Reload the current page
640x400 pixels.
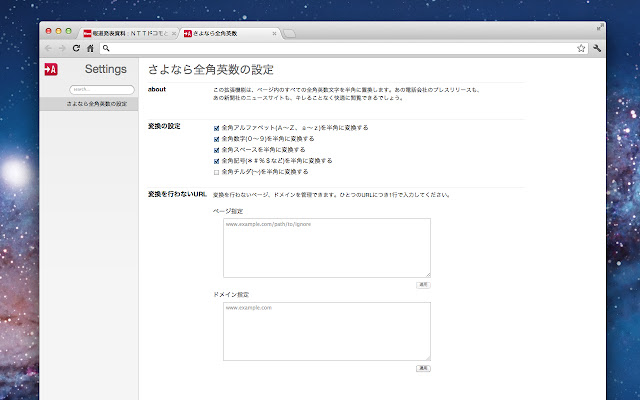pyautogui.click(x=76, y=48)
